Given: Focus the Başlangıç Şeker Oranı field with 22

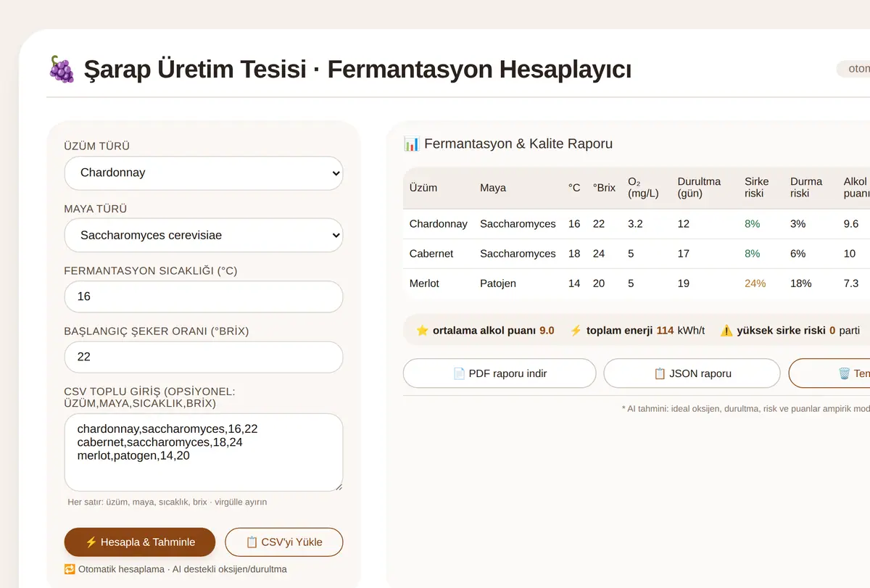Looking at the screenshot, I should point(204,357).
